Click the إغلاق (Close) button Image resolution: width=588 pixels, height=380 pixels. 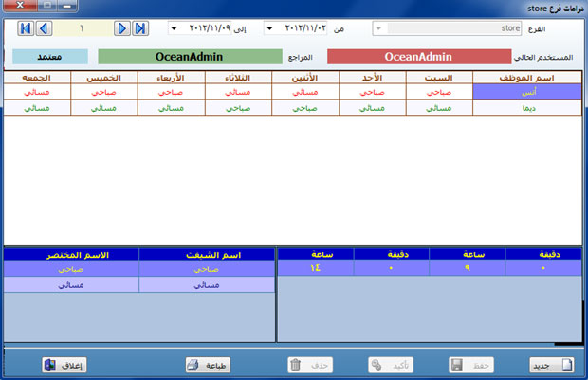65,364
